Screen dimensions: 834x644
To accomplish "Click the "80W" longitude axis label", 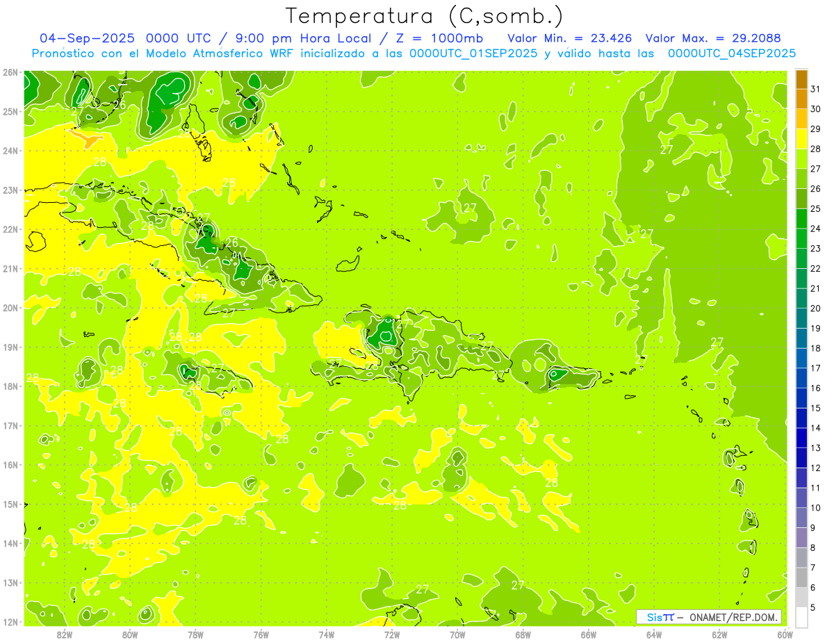I will pos(129,635).
